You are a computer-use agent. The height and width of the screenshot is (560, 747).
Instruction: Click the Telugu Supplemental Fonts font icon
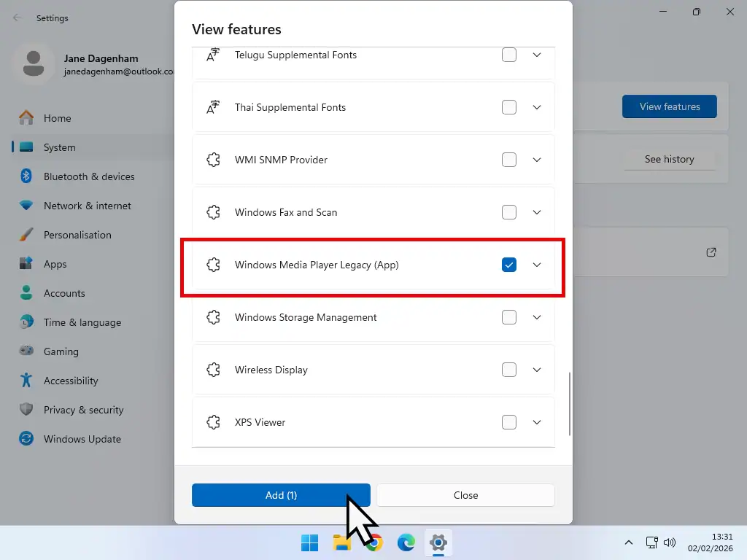point(213,55)
